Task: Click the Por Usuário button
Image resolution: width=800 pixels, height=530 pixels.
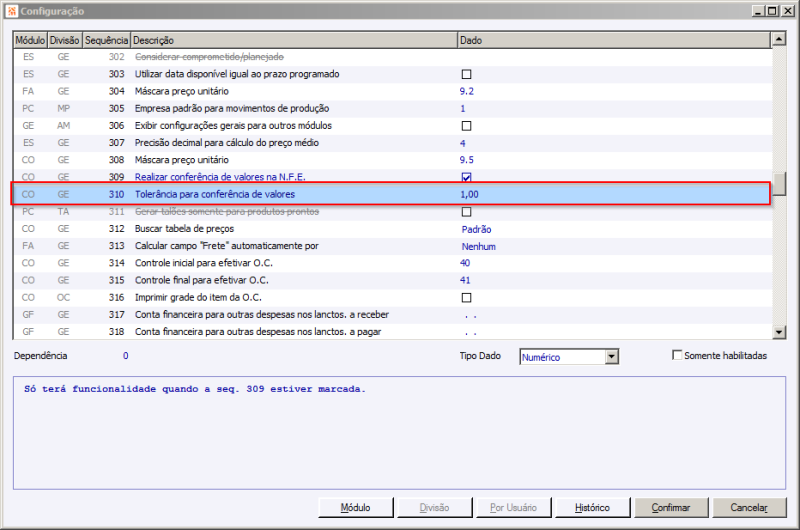Action: coord(513,508)
